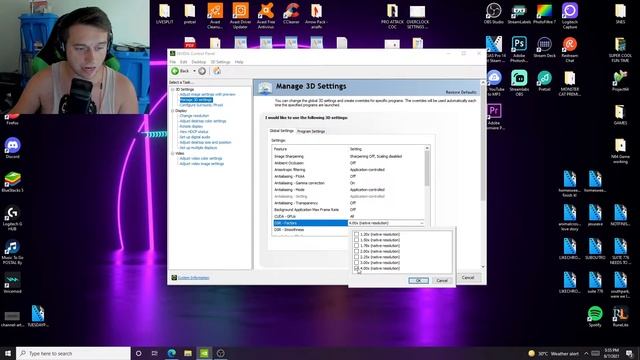Open the Help menu

pos(239,62)
